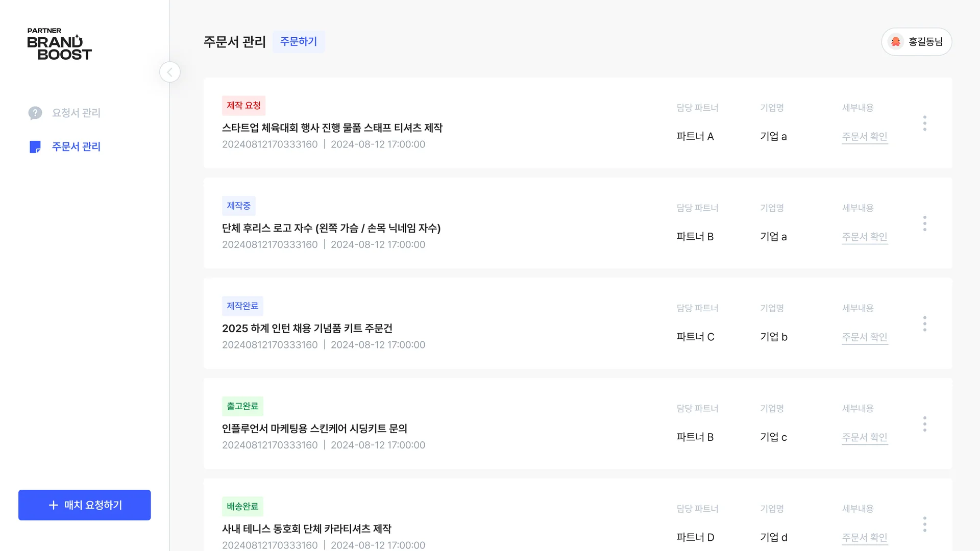This screenshot has height=551, width=980.
Task: Select the 주문서 관리 menu item
Action: 76,147
